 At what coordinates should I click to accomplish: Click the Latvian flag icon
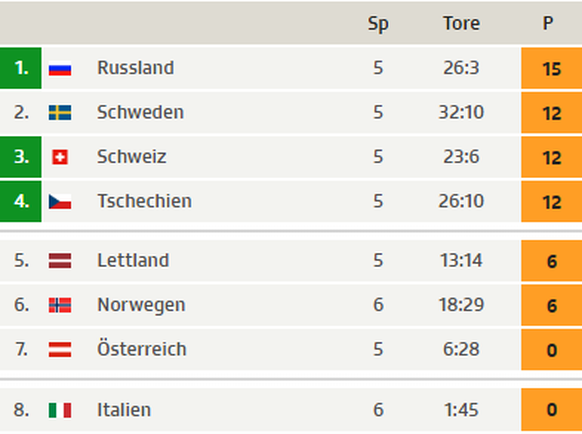(60, 261)
